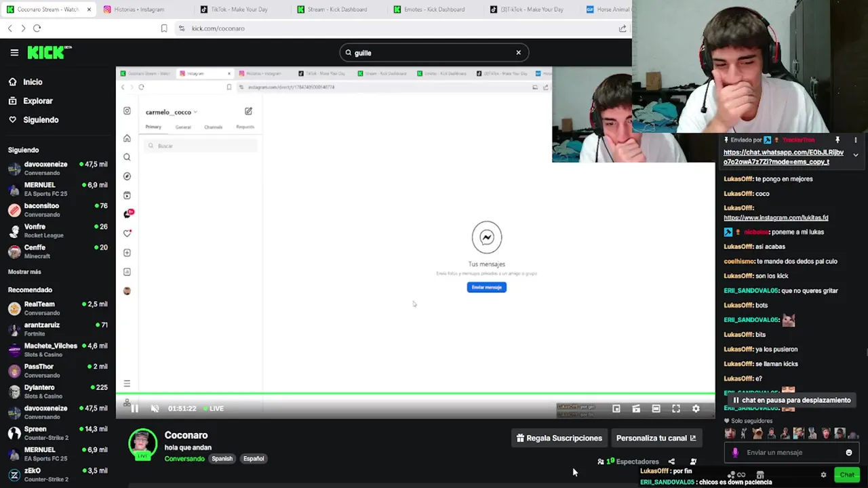
Task: Open the Coconaro channel avatar
Action: (x=142, y=444)
